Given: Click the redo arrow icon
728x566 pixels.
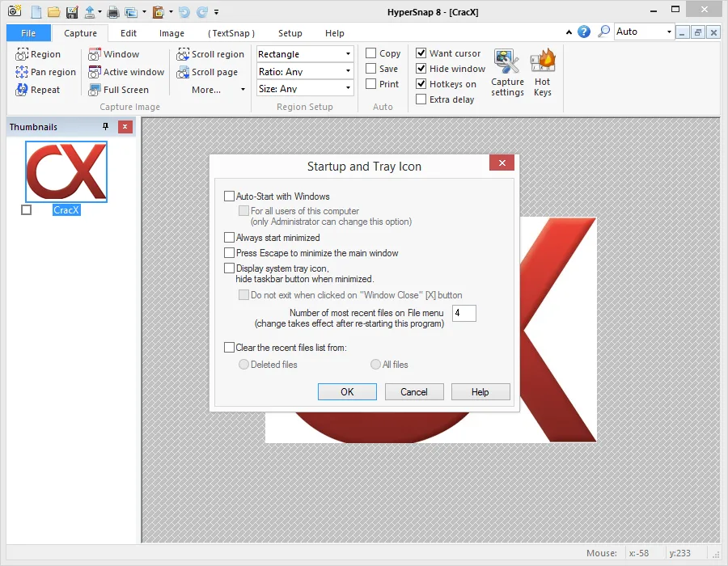Looking at the screenshot, I should (x=202, y=12).
